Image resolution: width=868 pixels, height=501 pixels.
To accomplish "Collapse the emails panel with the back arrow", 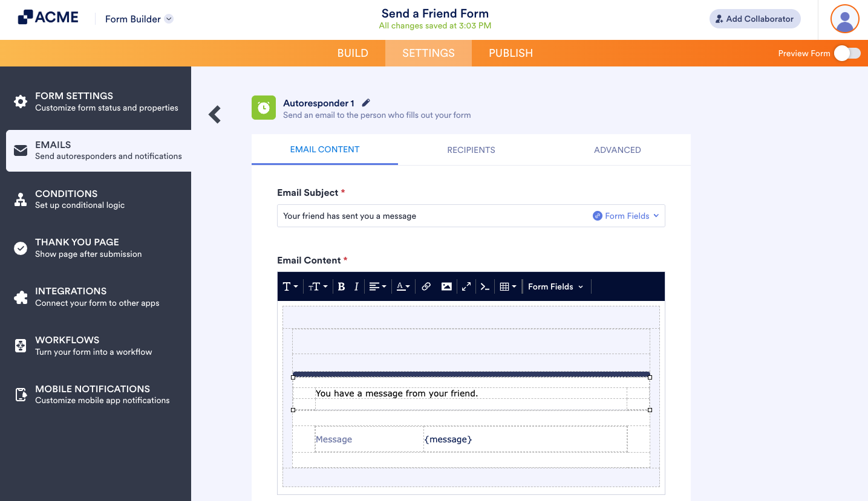I will [214, 114].
